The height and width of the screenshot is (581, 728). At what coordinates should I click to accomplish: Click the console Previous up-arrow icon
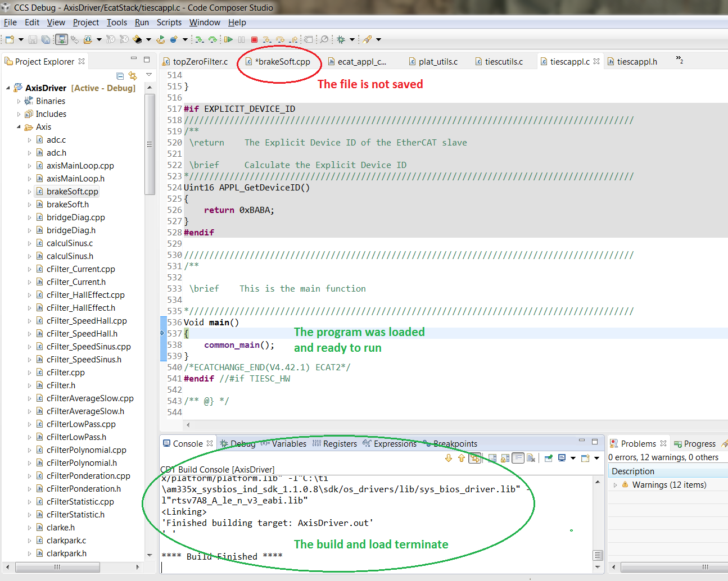(x=462, y=458)
